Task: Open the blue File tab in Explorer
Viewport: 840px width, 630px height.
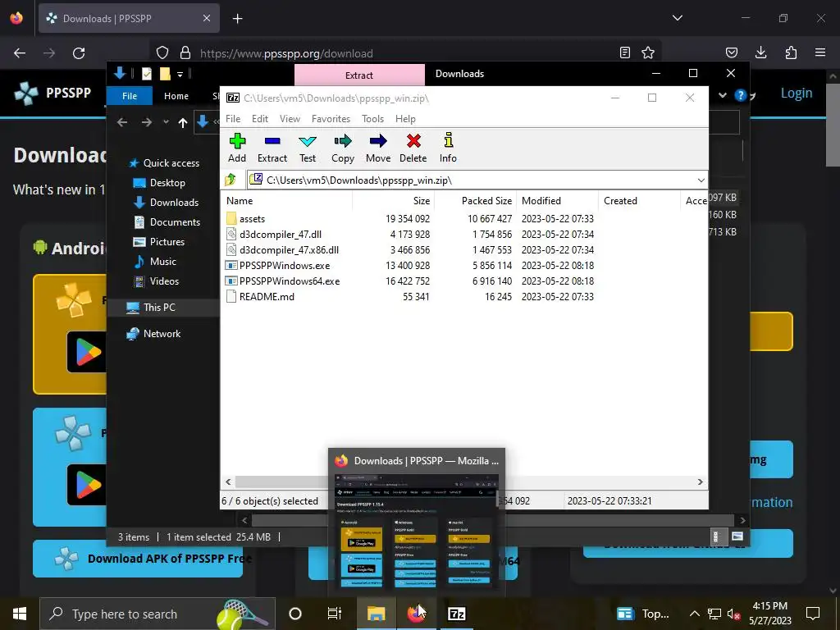Action: point(130,96)
